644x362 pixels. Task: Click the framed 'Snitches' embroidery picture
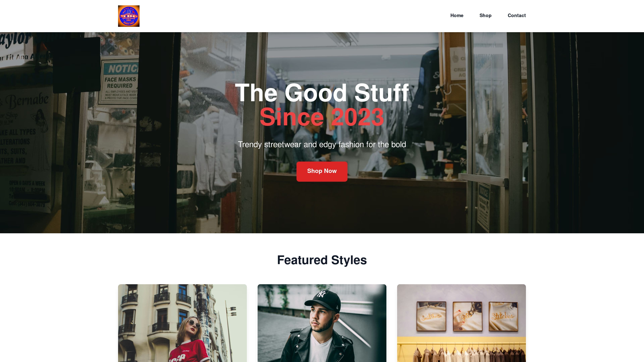pyautogui.click(x=431, y=317)
